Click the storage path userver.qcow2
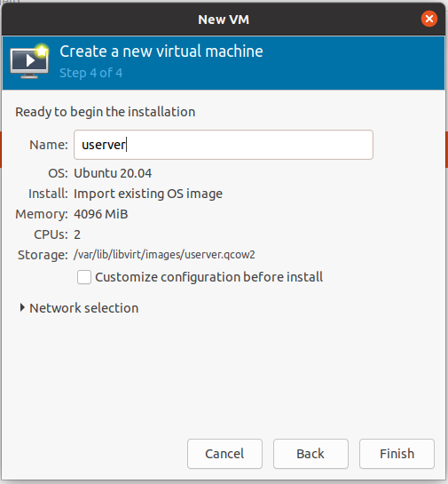Screen dimensions: 448x484 pyautogui.click(x=164, y=255)
